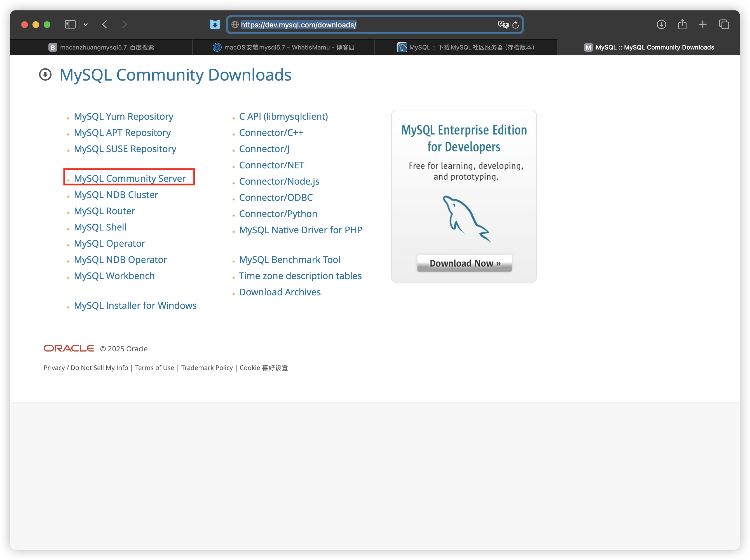
Task: Click the globe site icon in address bar
Action: pyautogui.click(x=235, y=24)
